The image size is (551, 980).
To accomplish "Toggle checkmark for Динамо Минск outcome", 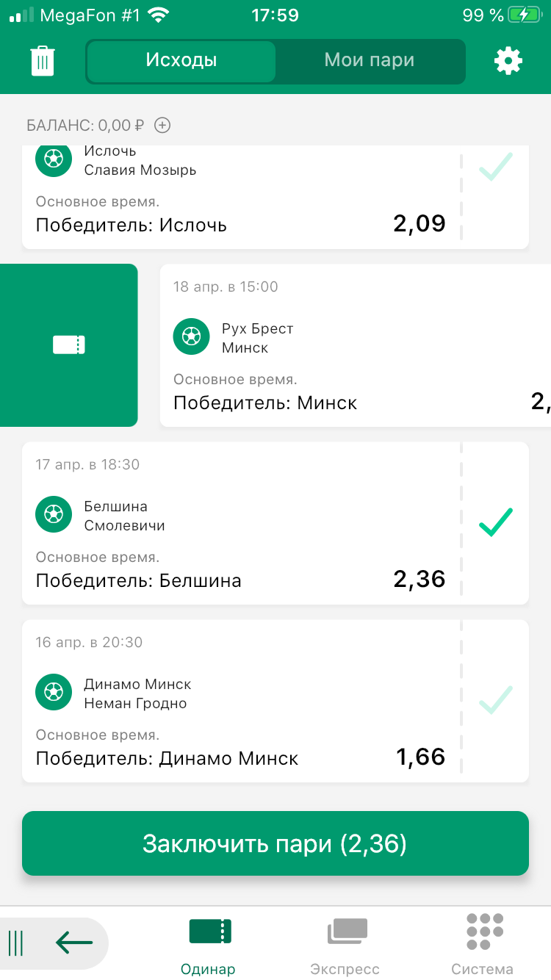I will pyautogui.click(x=496, y=700).
